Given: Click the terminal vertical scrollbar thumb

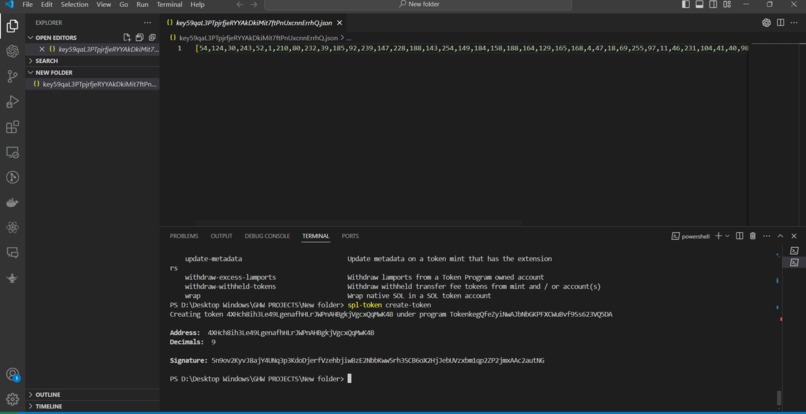Looking at the screenshot, I should click(778, 398).
